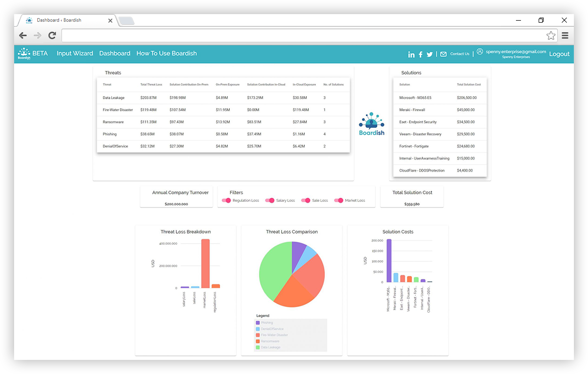Click the Fire-Water Disaster legend swatch

click(x=257, y=335)
